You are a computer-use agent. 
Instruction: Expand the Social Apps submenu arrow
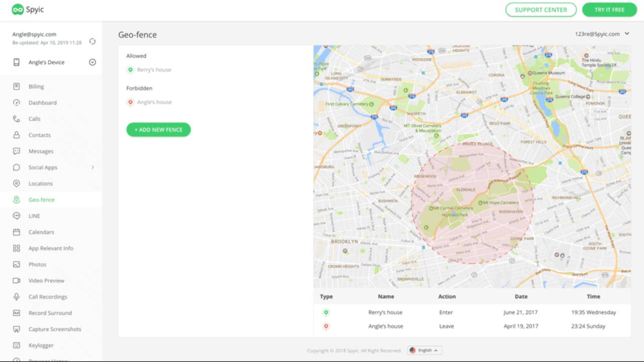(x=93, y=167)
